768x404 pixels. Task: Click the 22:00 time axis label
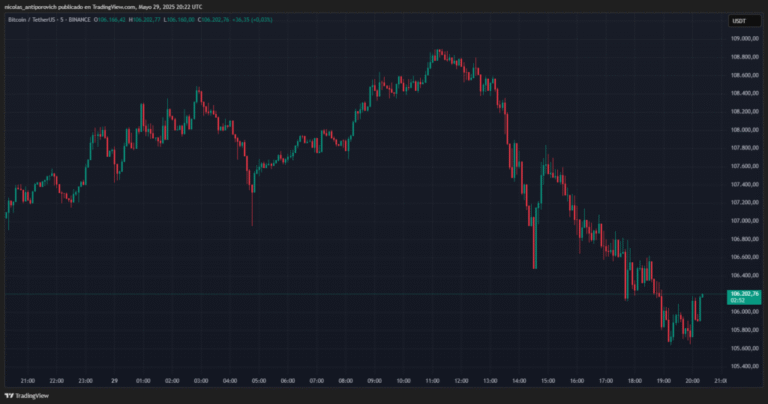click(x=57, y=381)
